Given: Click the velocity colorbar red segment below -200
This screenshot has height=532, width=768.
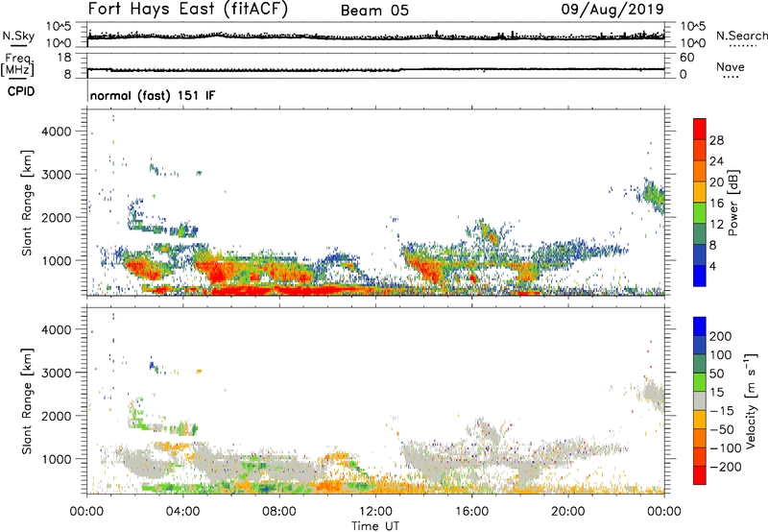Looking at the screenshot, I should (x=700, y=475).
